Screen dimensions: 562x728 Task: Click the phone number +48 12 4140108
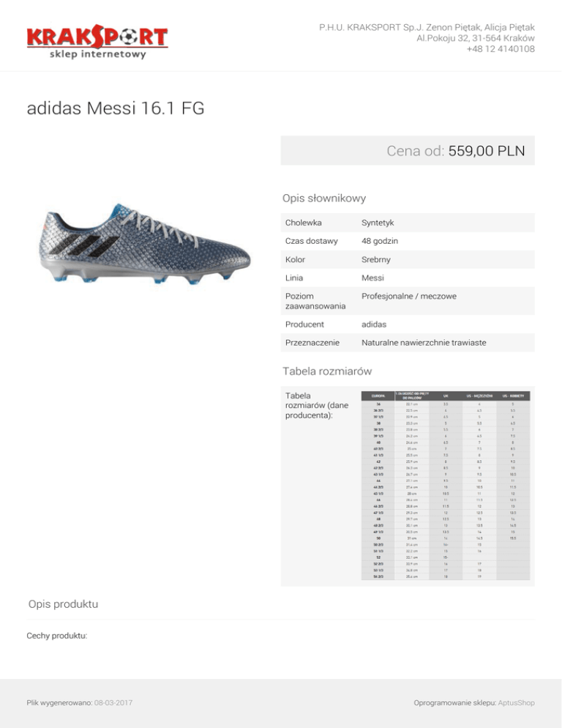501,49
